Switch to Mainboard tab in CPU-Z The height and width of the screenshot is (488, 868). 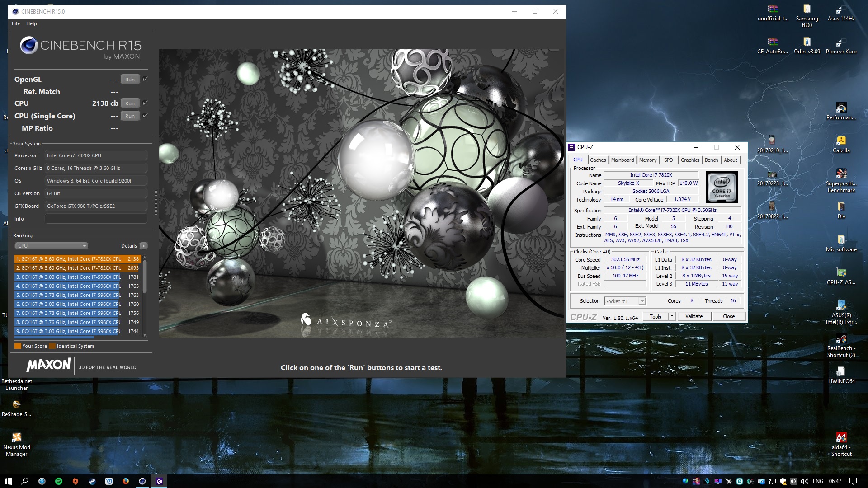point(623,160)
